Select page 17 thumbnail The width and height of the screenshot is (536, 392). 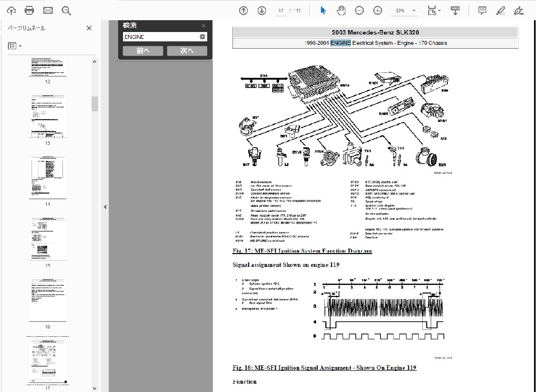pos(48,361)
